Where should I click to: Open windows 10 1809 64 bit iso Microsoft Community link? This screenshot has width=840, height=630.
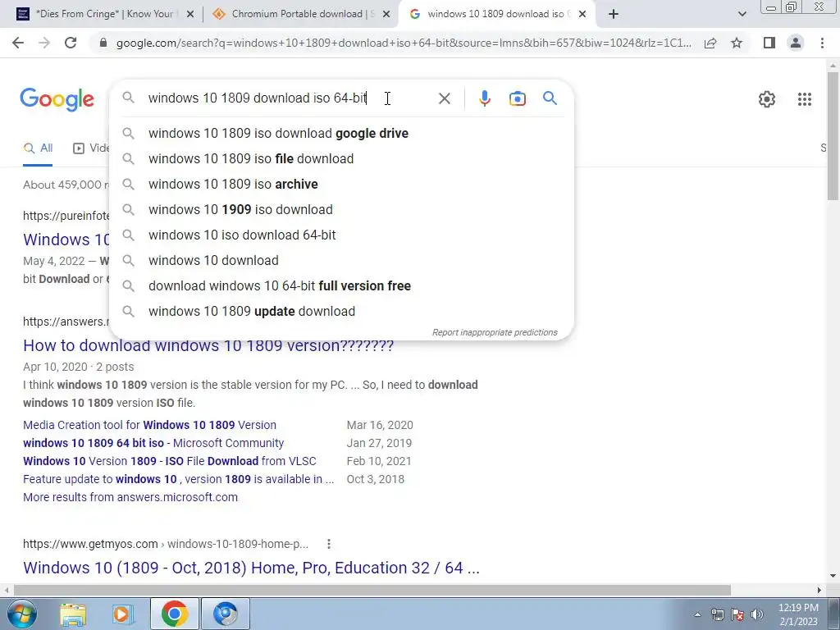coord(153,443)
